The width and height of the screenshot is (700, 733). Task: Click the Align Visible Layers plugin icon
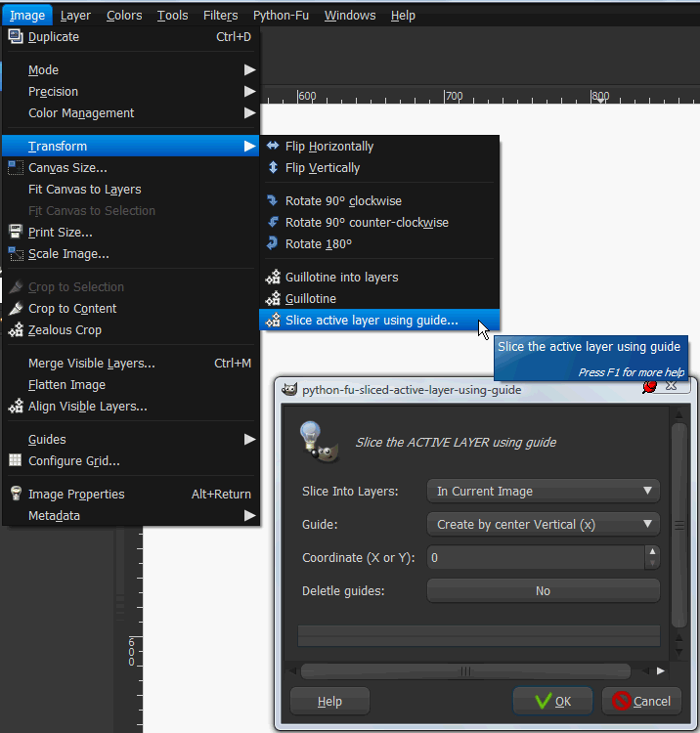click(x=16, y=406)
